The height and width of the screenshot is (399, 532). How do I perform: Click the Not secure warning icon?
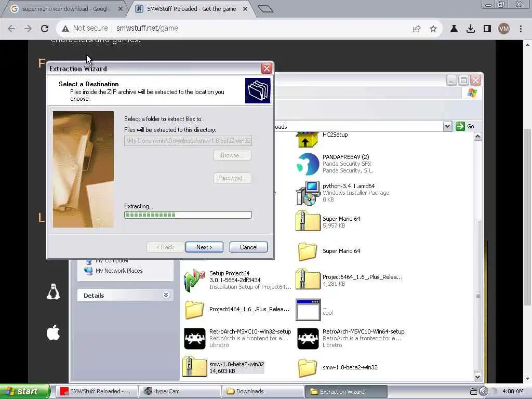[65, 29]
